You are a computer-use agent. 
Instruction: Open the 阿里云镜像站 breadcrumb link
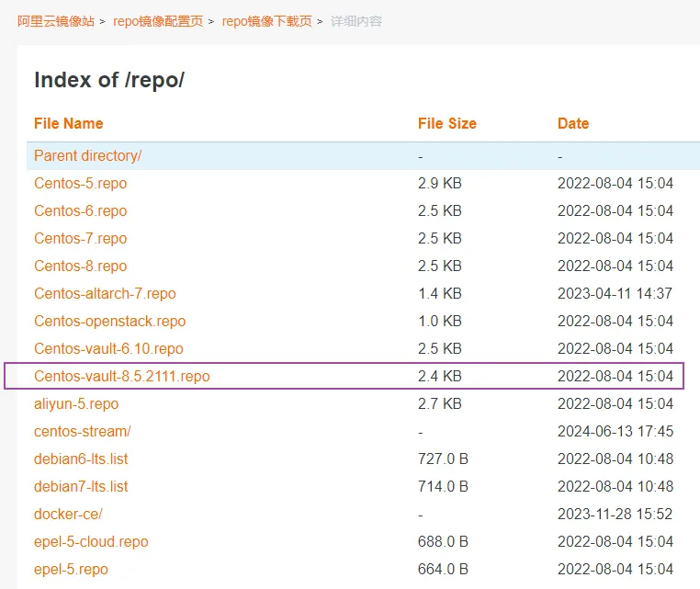pyautogui.click(x=55, y=21)
